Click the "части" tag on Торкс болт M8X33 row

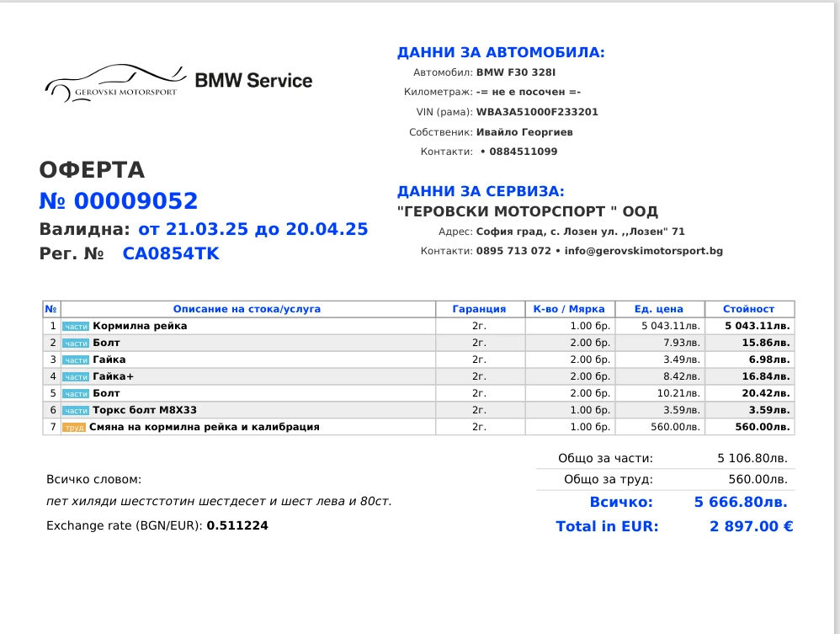(76, 410)
